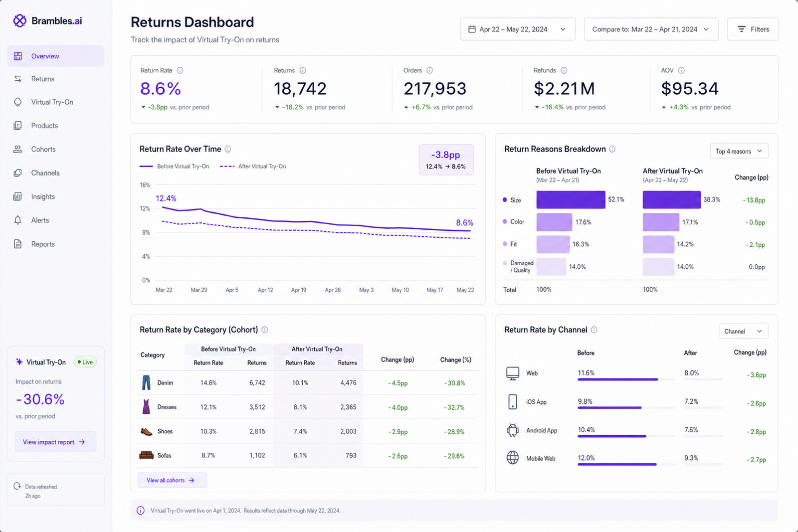Click View impact report button

[x=55, y=442]
